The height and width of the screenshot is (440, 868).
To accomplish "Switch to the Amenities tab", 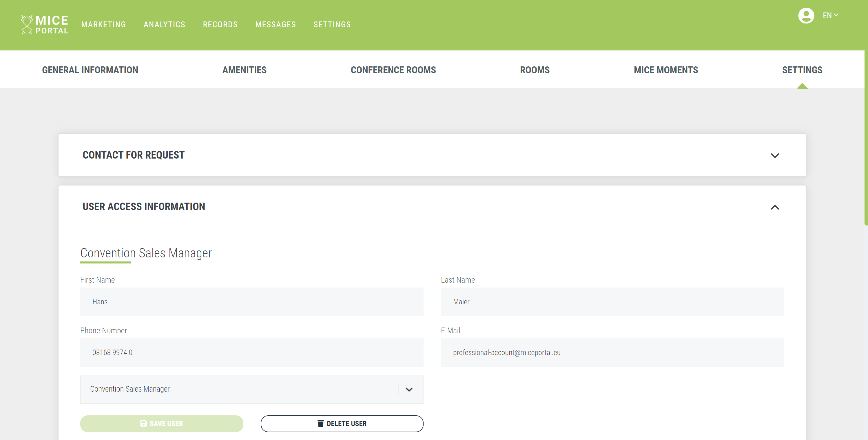I will 244,70.
